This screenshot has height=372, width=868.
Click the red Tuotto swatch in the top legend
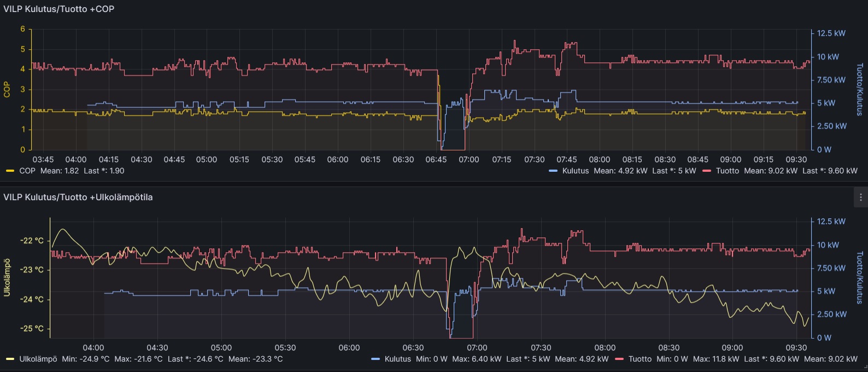point(707,171)
